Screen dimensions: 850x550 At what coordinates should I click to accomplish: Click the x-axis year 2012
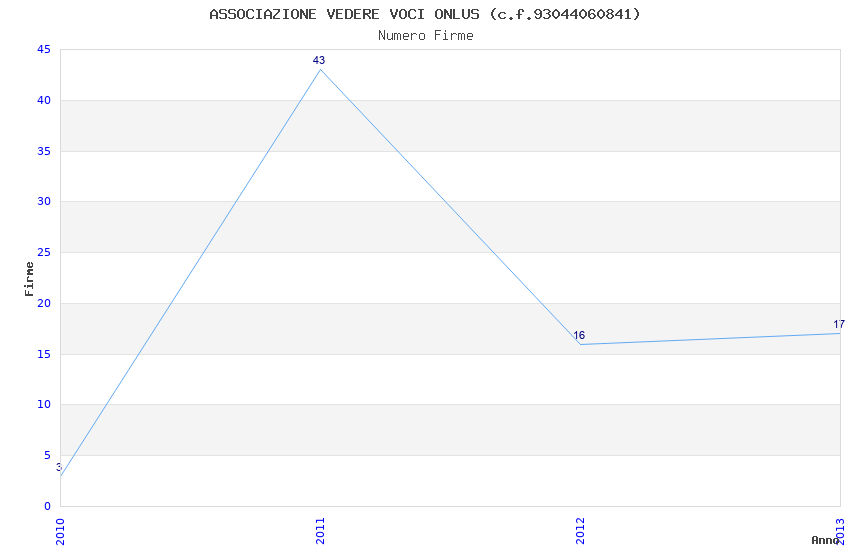pyautogui.click(x=580, y=531)
